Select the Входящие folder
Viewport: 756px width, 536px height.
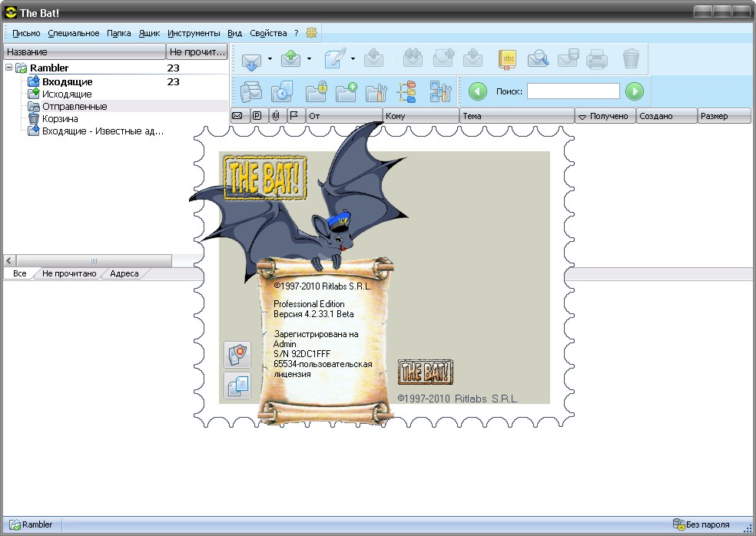pyautogui.click(x=67, y=82)
